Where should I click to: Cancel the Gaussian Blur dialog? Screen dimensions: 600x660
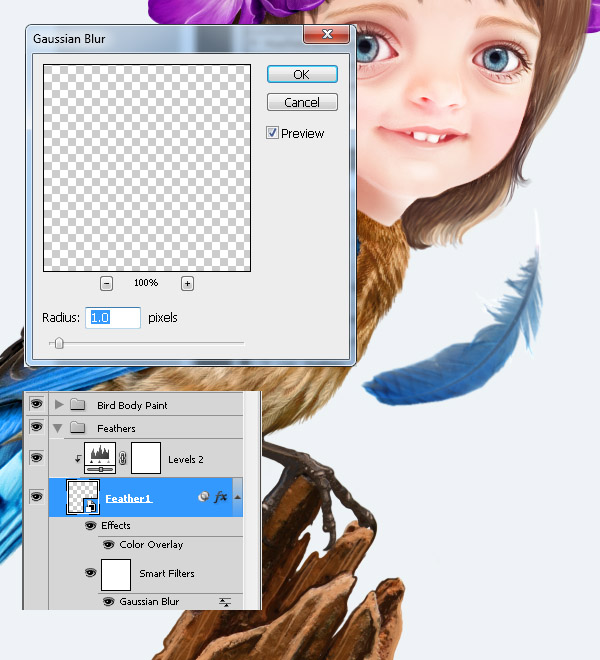coord(302,102)
